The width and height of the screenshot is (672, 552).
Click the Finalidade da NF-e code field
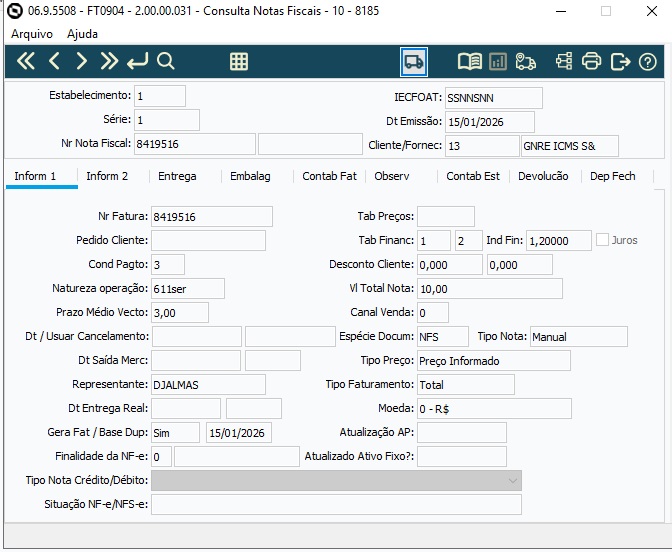coord(162,457)
